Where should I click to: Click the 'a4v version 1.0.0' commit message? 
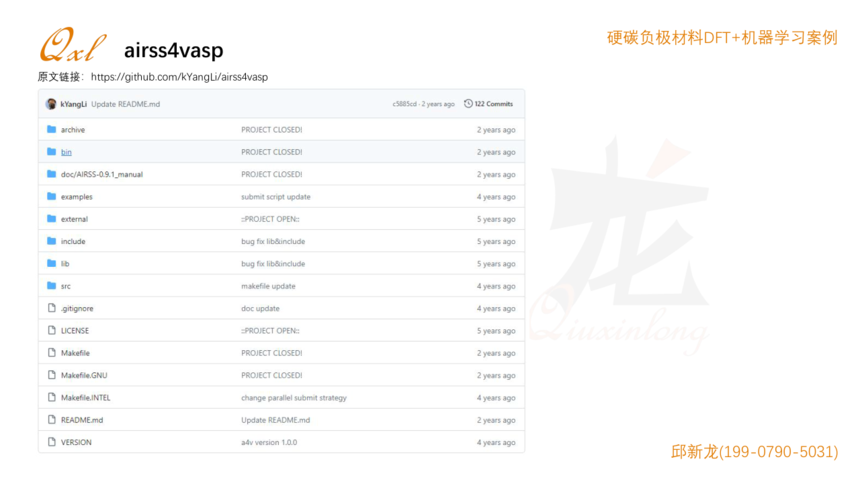coord(268,442)
